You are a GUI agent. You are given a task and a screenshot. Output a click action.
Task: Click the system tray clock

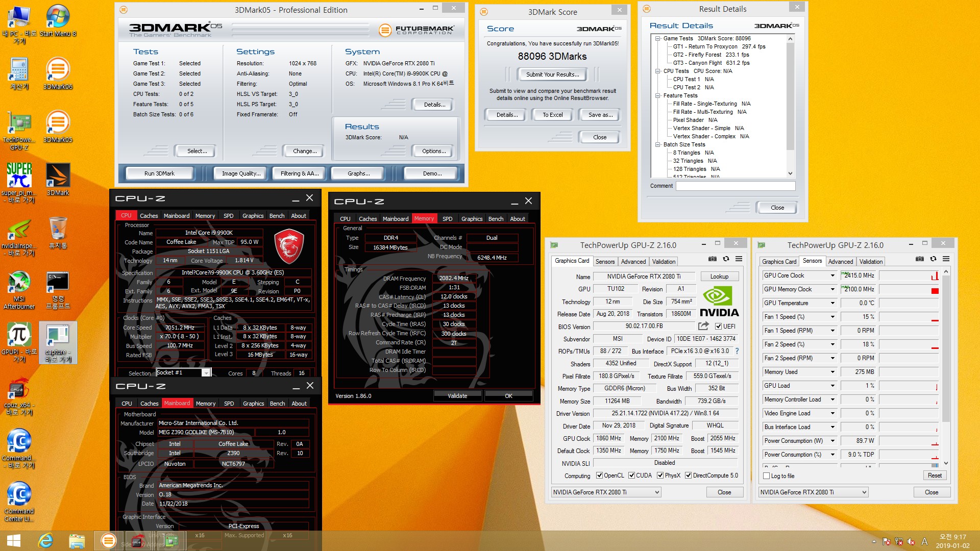pos(952,541)
